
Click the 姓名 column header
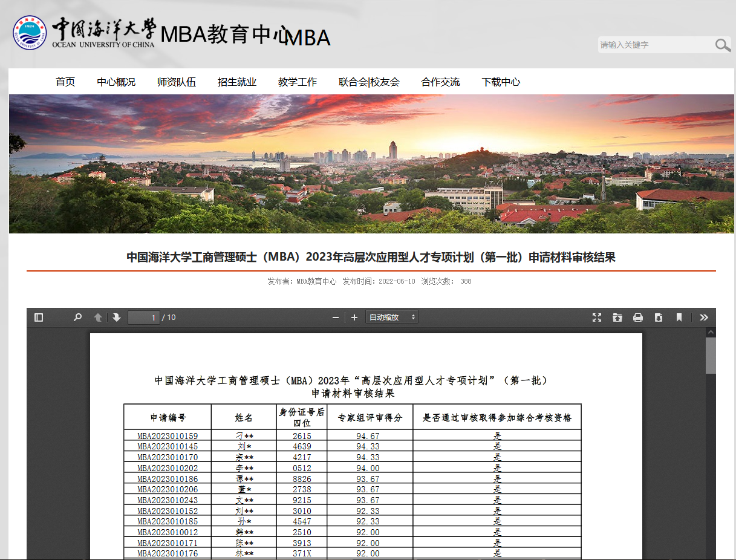tap(244, 417)
